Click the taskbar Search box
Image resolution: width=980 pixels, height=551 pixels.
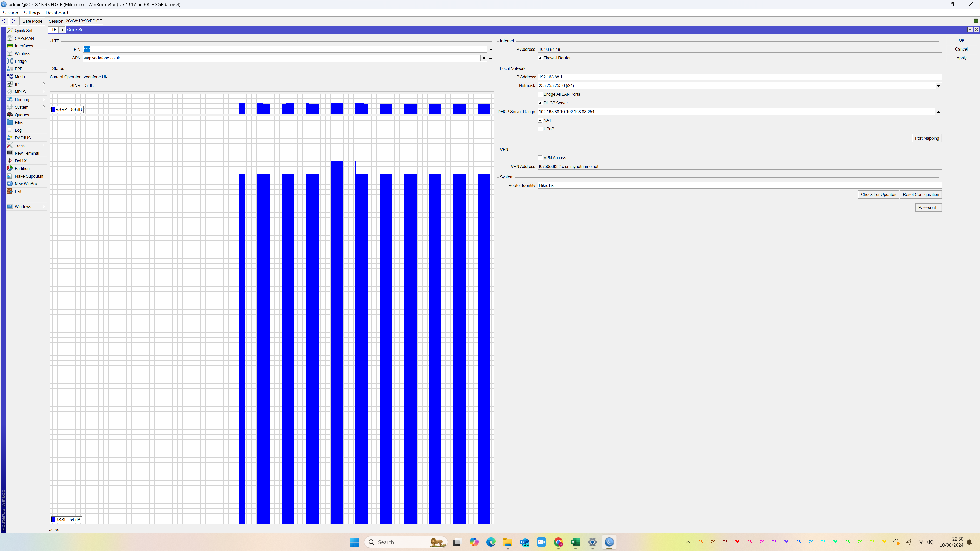click(x=406, y=542)
